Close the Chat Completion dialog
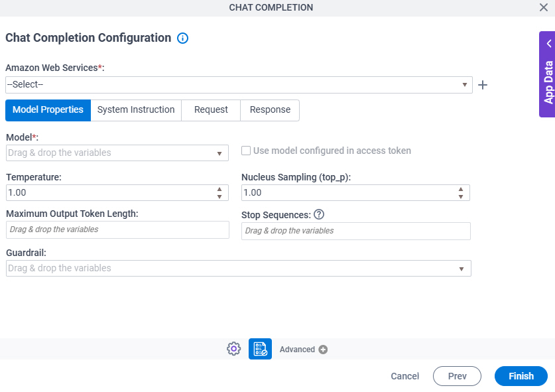Screen dimensions: 555x392 [x=544, y=7]
